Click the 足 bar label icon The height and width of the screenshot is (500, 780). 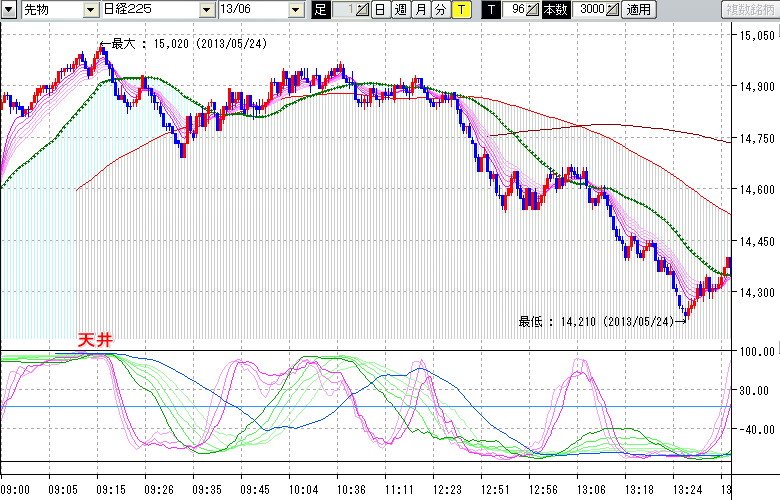coord(320,10)
